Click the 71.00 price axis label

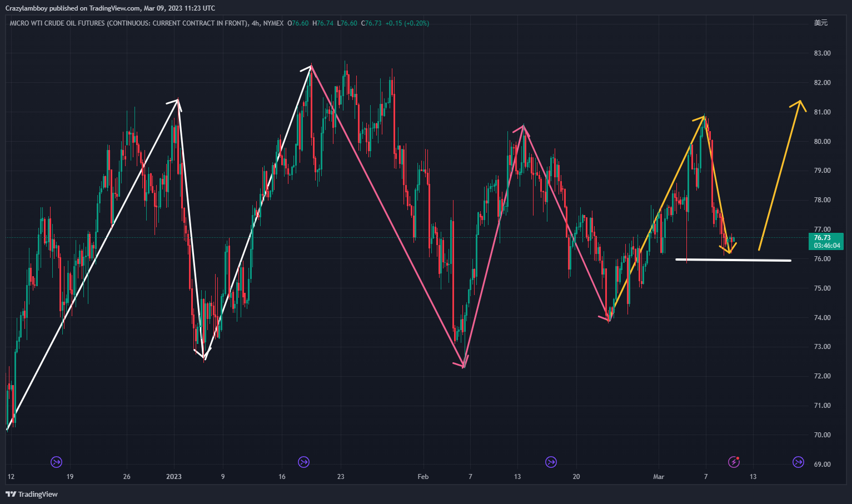[822, 406]
